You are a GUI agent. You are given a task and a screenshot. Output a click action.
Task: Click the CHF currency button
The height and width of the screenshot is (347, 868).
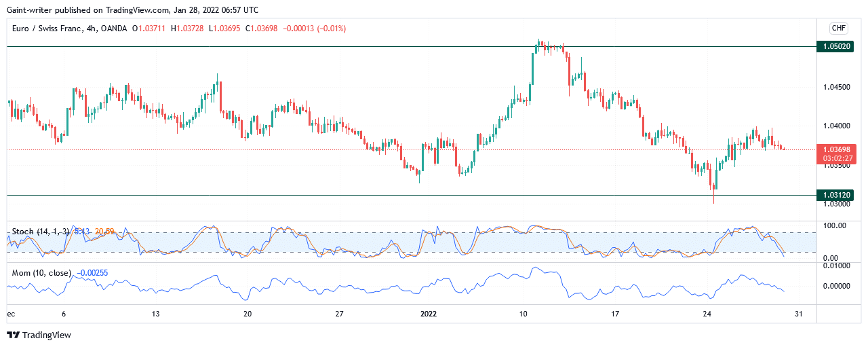click(839, 28)
